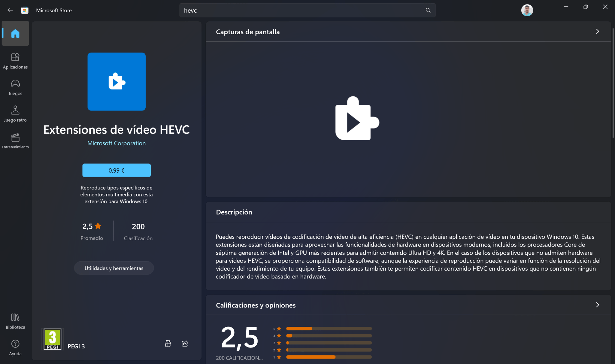615x364 pixels.
Task: Open the Entretenimiento section
Action: coord(15,140)
